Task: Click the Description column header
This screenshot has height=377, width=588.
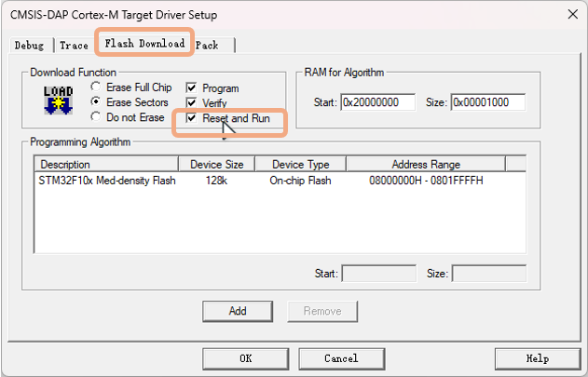Action: [106, 165]
